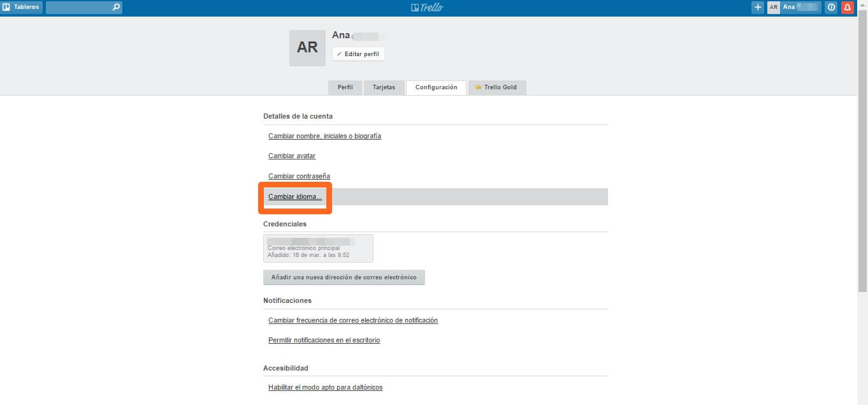The width and height of the screenshot is (868, 405).
Task: Click the information circle icon
Action: tap(830, 7)
